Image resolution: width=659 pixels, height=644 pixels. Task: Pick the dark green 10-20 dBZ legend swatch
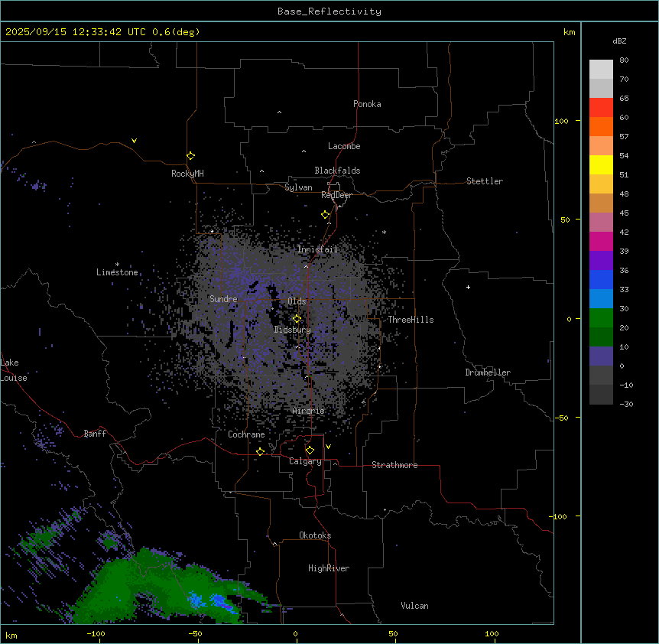click(601, 337)
